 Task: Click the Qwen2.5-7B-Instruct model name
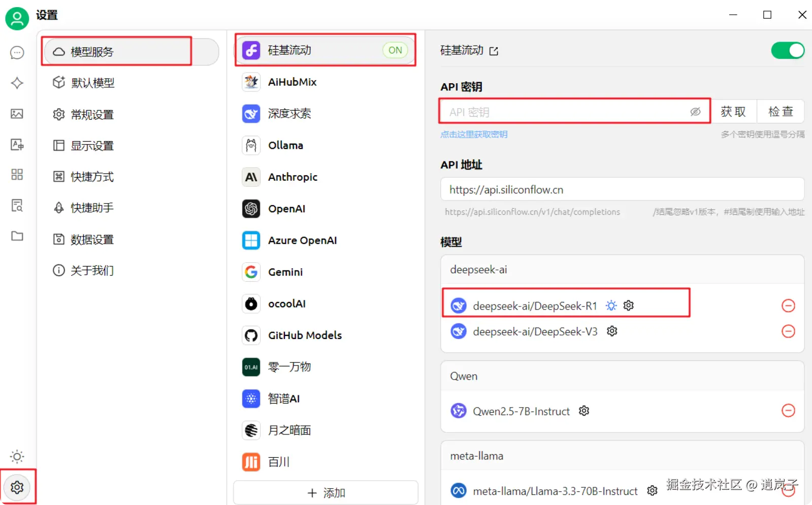click(x=521, y=411)
